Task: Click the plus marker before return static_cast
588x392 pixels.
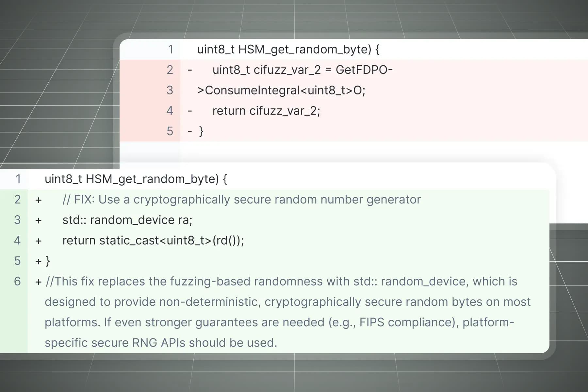Action: click(x=39, y=241)
